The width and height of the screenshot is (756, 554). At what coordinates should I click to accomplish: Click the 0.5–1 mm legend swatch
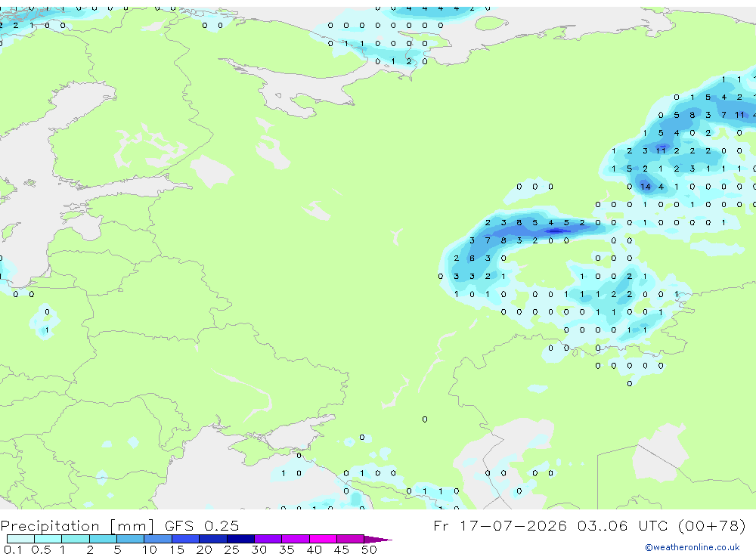pyautogui.click(x=48, y=539)
